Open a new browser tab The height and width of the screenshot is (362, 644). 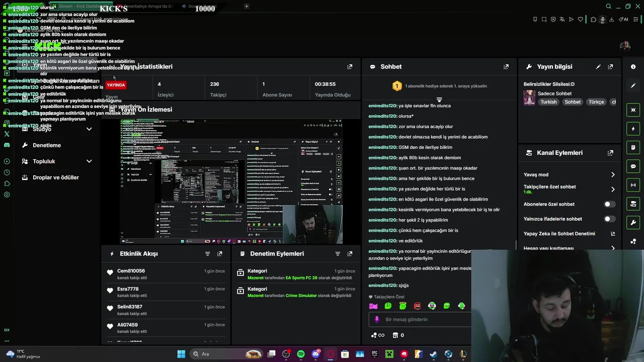tap(247, 6)
